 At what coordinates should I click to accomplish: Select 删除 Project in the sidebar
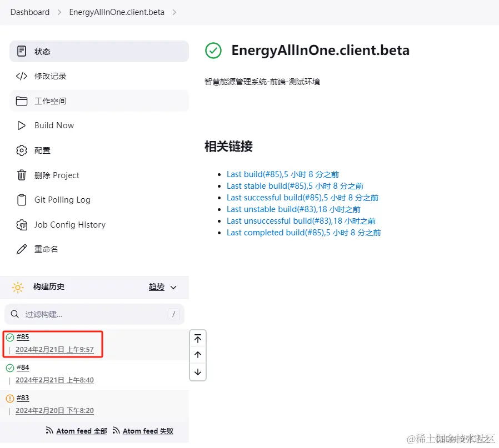[99, 175]
